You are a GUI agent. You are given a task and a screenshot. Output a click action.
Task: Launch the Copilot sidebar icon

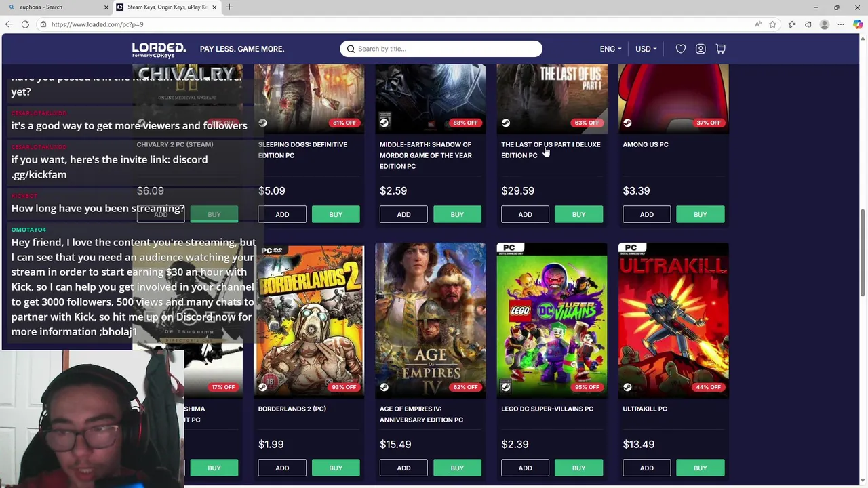858,24
